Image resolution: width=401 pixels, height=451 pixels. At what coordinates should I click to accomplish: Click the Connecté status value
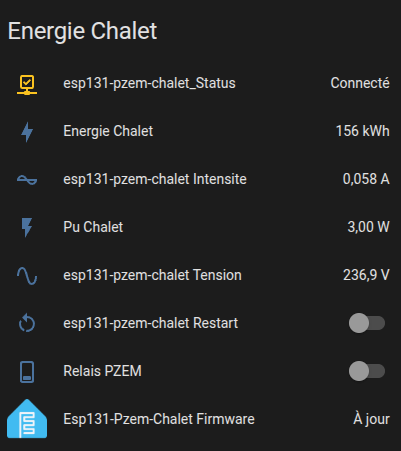coord(360,83)
